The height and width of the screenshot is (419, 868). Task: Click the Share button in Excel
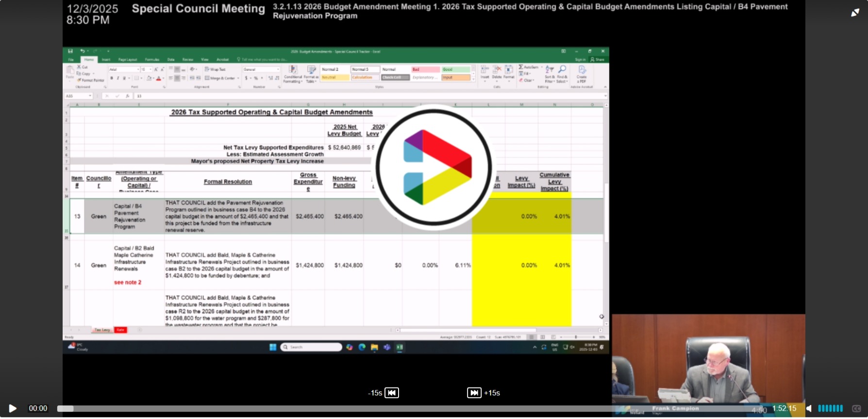click(598, 60)
